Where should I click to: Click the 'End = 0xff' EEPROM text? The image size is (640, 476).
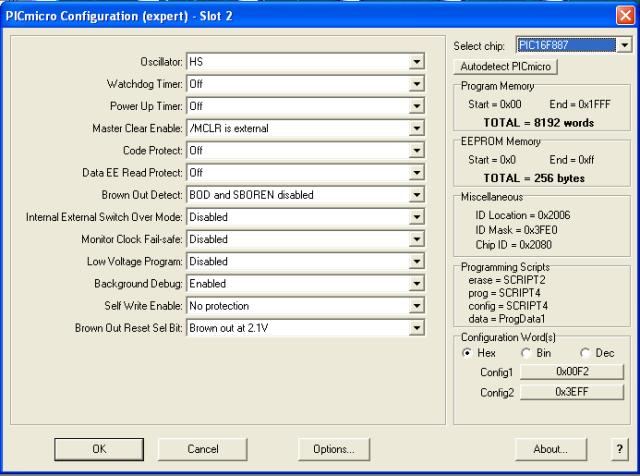pos(572,160)
